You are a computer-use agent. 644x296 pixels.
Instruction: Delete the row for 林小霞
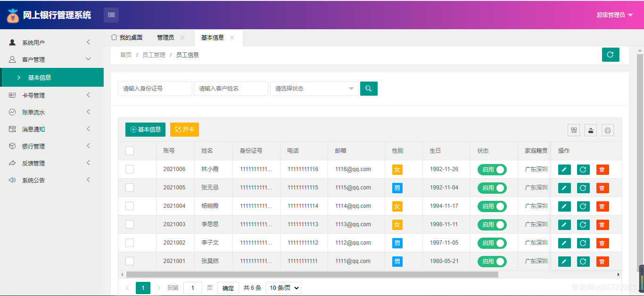coord(603,170)
